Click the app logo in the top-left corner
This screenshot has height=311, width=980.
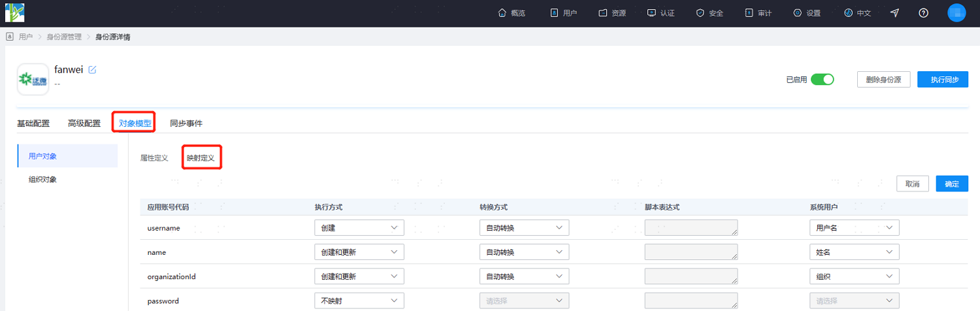click(15, 12)
